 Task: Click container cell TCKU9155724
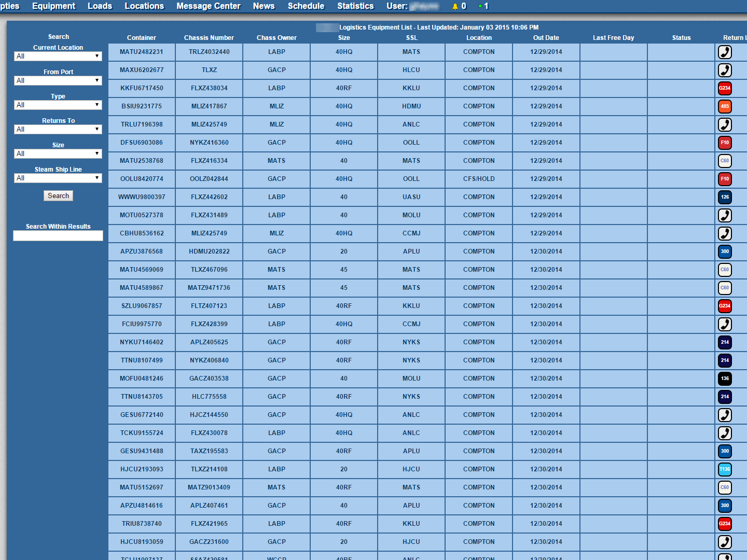tap(142, 433)
